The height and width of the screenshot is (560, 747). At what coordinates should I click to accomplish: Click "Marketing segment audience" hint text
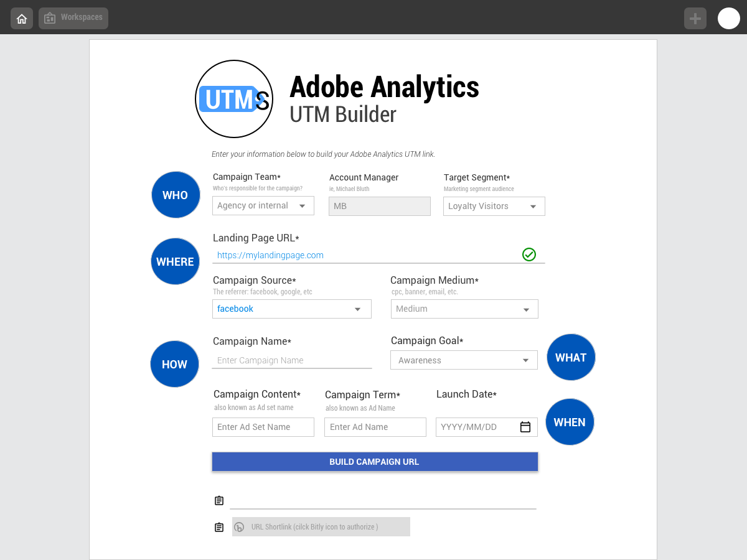[479, 189]
